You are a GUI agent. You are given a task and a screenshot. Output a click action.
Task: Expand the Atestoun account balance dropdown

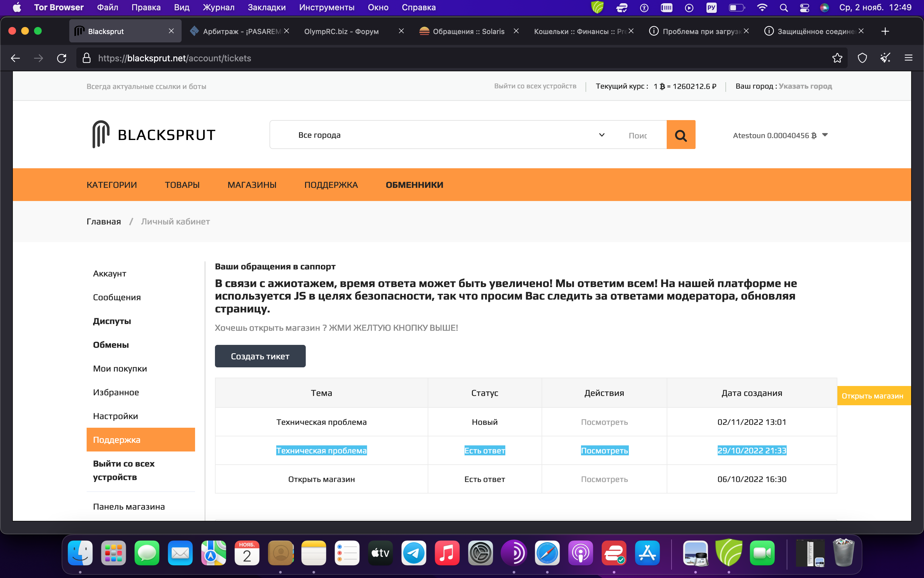tap(780, 135)
